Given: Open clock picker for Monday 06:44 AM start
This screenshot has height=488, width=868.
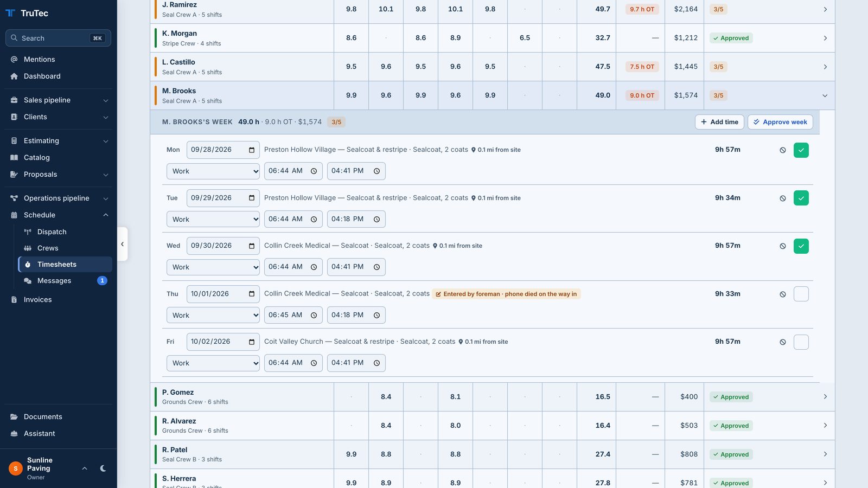Looking at the screenshot, I should click(x=314, y=171).
